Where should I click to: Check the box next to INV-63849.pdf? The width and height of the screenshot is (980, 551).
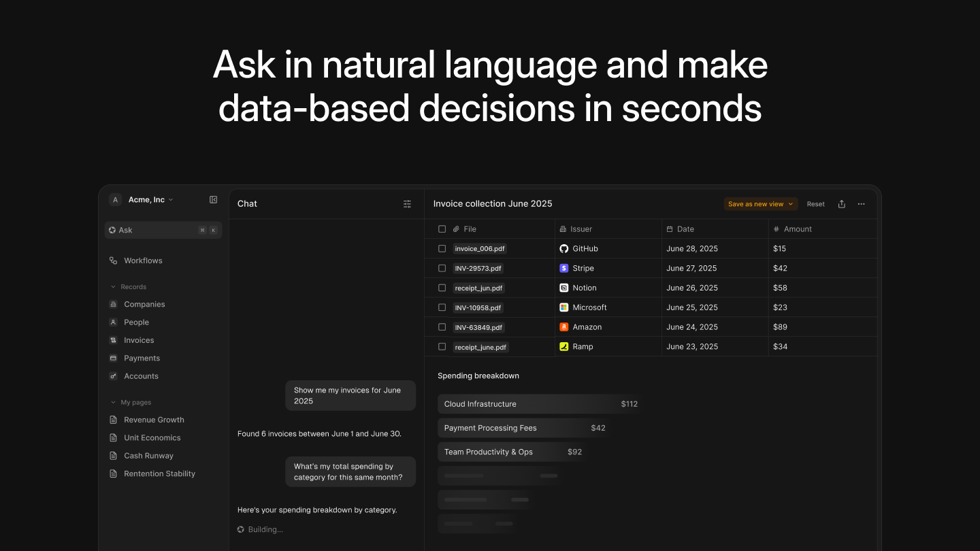click(442, 327)
